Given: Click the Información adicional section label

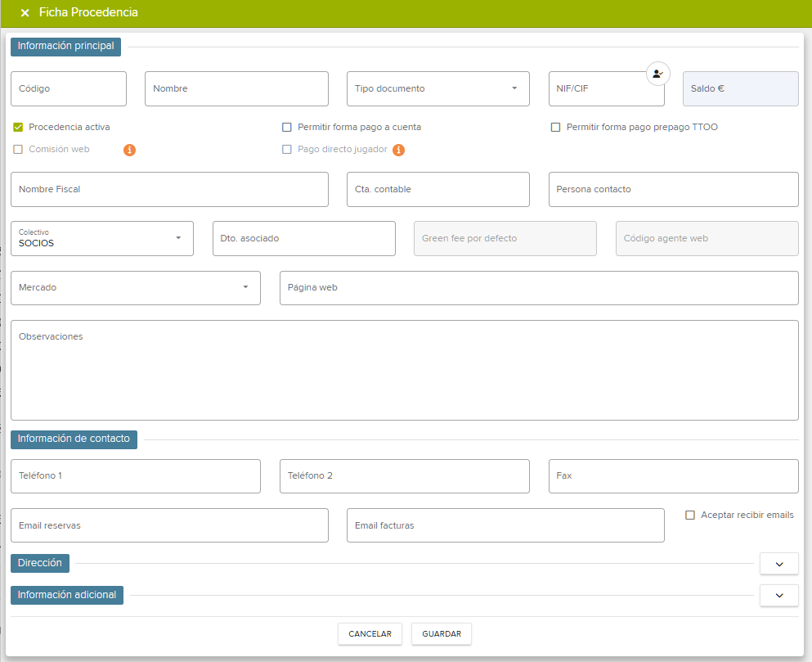Looking at the screenshot, I should (67, 595).
